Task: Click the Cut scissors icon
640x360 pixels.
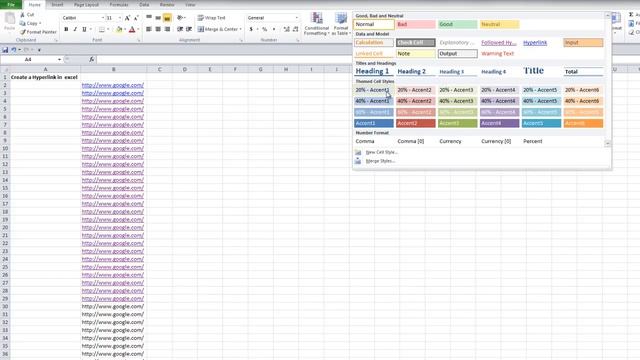Action: [23, 15]
